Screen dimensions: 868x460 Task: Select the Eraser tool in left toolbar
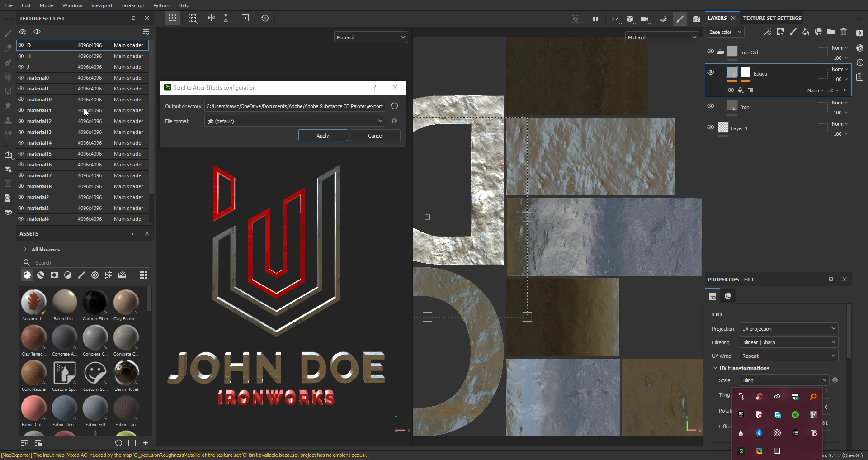(x=8, y=47)
